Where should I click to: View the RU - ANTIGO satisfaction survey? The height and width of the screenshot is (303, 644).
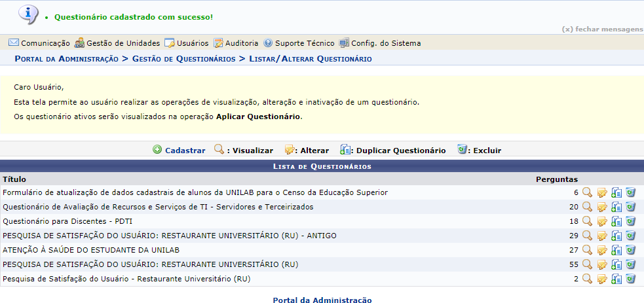587,236
